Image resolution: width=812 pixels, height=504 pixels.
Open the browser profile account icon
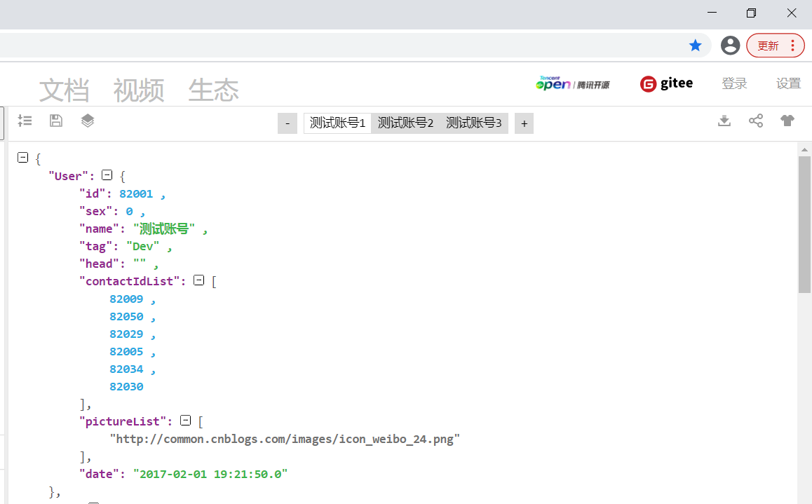tap(730, 45)
